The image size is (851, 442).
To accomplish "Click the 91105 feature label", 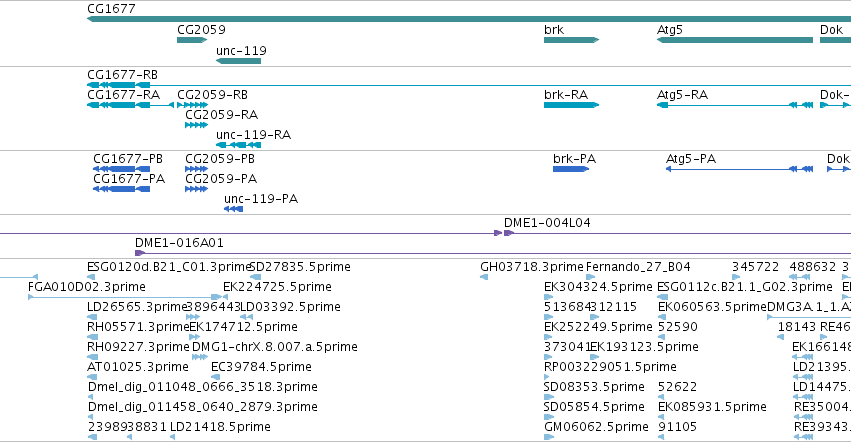I will click(x=677, y=427).
